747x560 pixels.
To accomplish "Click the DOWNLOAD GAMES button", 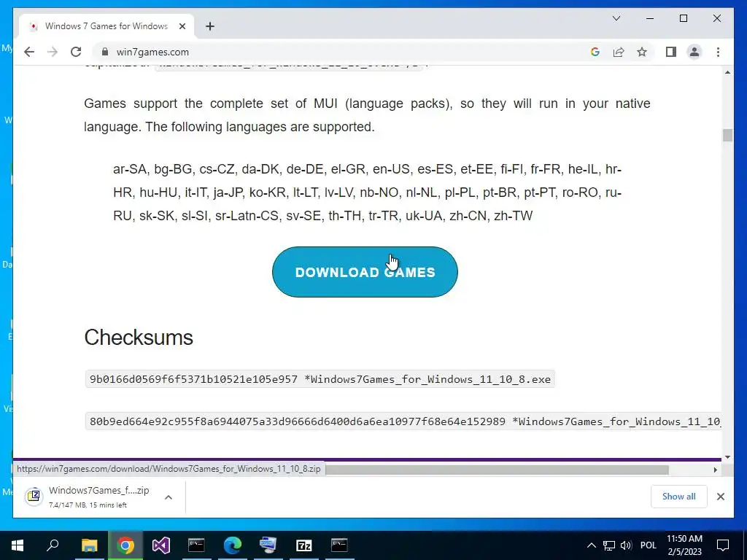I will [x=365, y=272].
